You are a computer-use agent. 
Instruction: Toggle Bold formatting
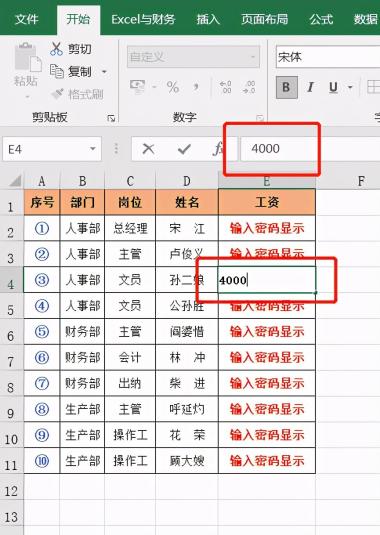tap(287, 87)
